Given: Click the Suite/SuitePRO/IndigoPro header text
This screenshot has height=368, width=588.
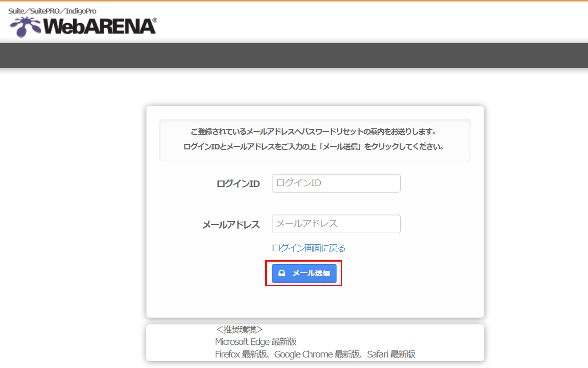Looking at the screenshot, I should coord(52,11).
